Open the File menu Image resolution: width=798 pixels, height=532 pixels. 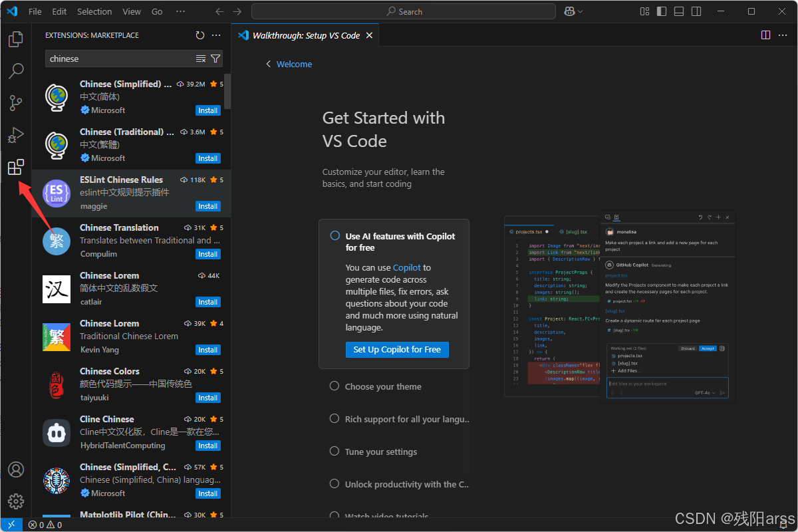pos(35,11)
